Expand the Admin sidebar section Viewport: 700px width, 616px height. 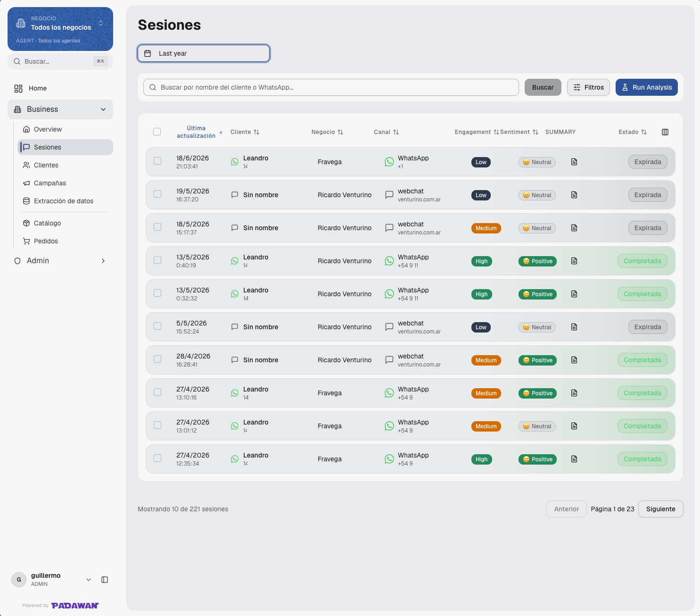(60, 261)
